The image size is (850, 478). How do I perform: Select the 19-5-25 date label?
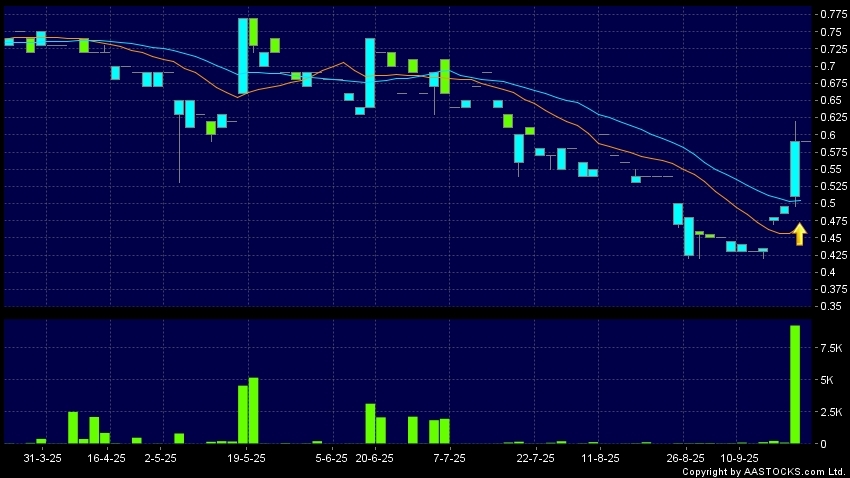click(x=246, y=458)
